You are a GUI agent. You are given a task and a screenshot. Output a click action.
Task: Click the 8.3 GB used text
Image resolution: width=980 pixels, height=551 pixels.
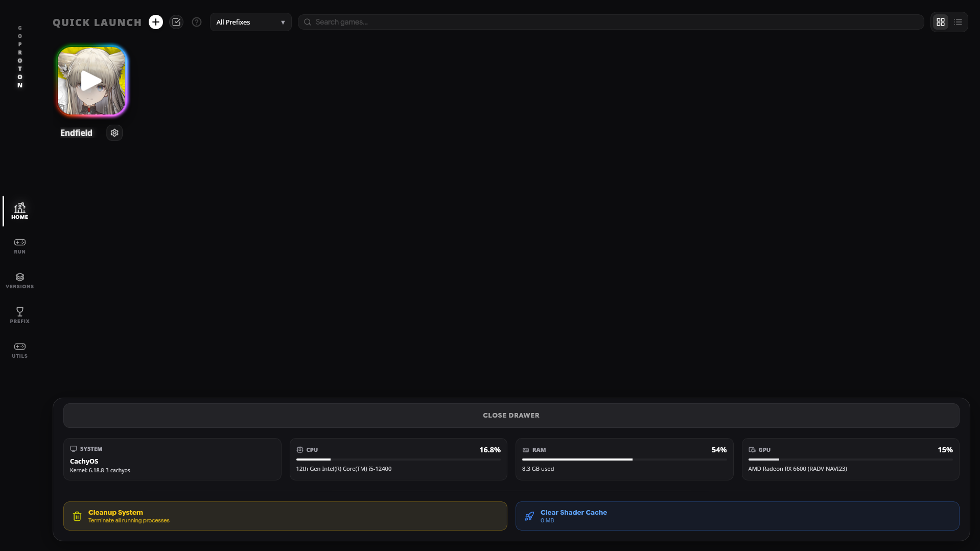tap(538, 469)
